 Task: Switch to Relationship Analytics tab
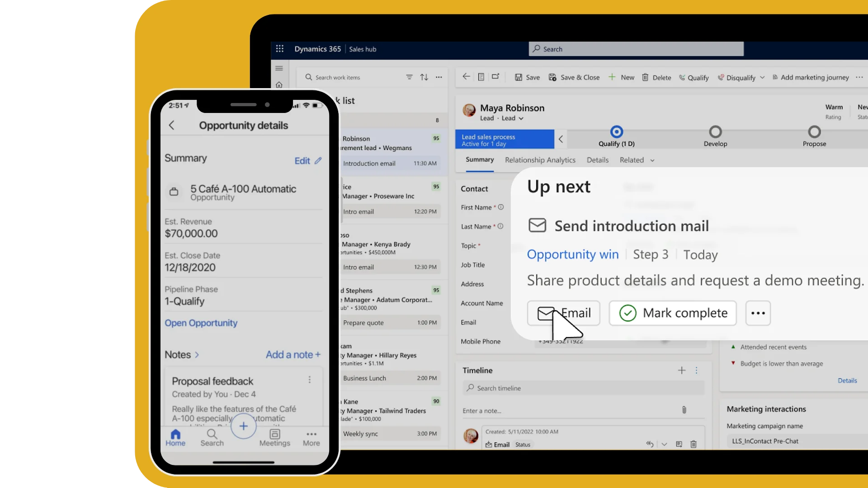click(540, 160)
